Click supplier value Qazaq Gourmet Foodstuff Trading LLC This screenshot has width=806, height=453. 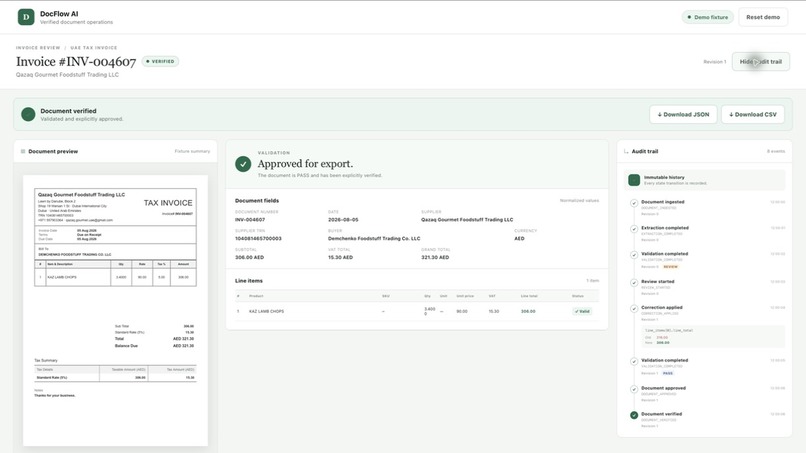467,220
